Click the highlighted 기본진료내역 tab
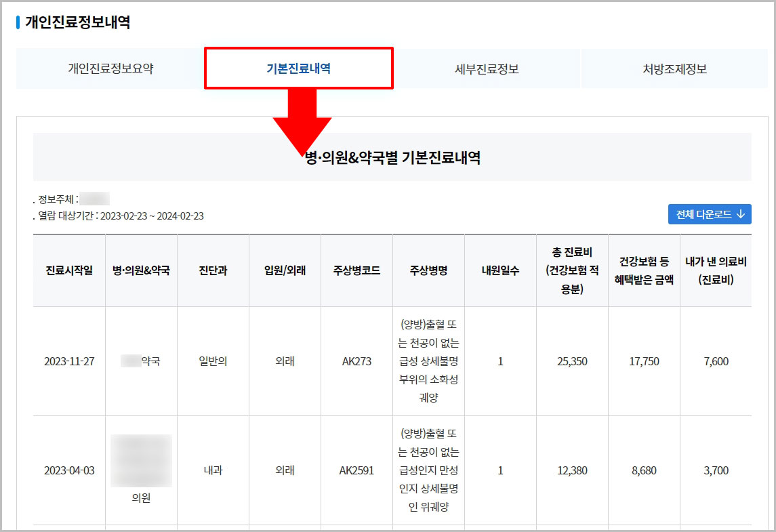This screenshot has height=532, width=776. click(298, 68)
